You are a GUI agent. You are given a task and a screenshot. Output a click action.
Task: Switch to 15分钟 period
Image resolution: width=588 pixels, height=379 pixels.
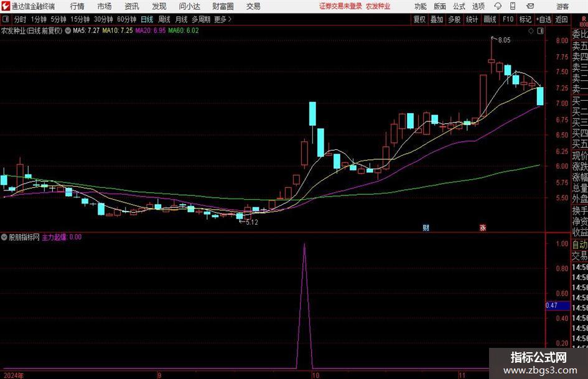(80, 19)
